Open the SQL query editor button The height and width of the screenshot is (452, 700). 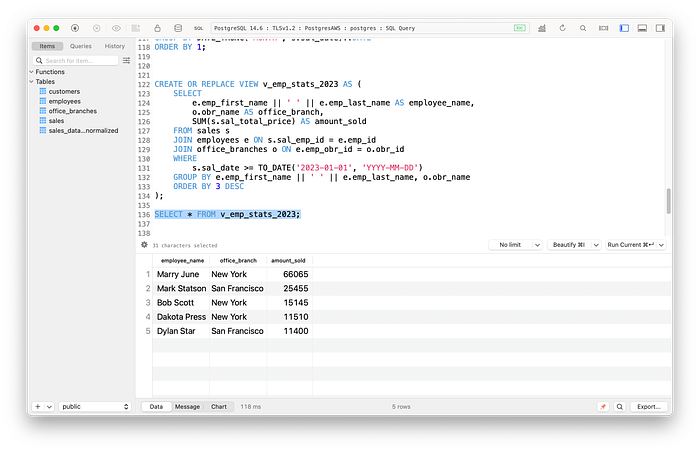point(199,28)
